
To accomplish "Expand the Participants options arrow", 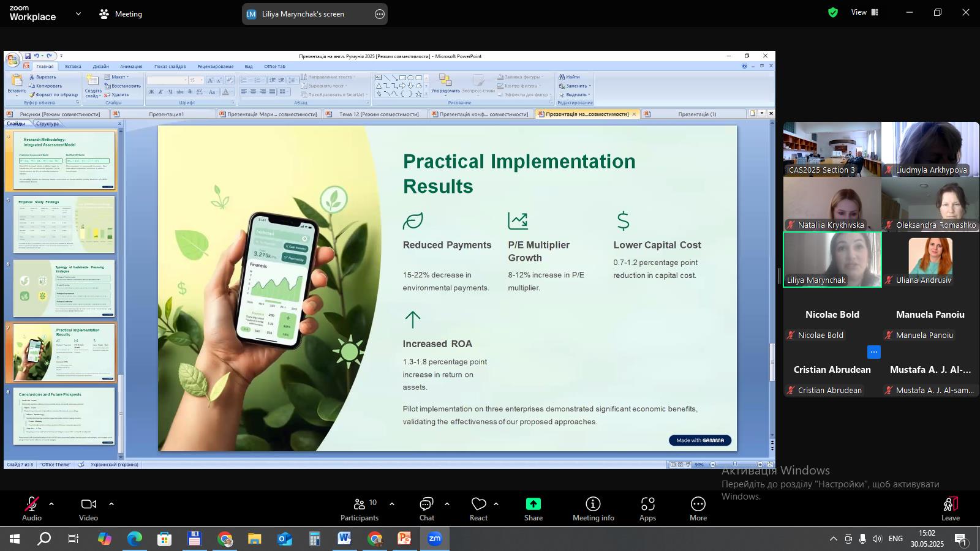I will (392, 504).
